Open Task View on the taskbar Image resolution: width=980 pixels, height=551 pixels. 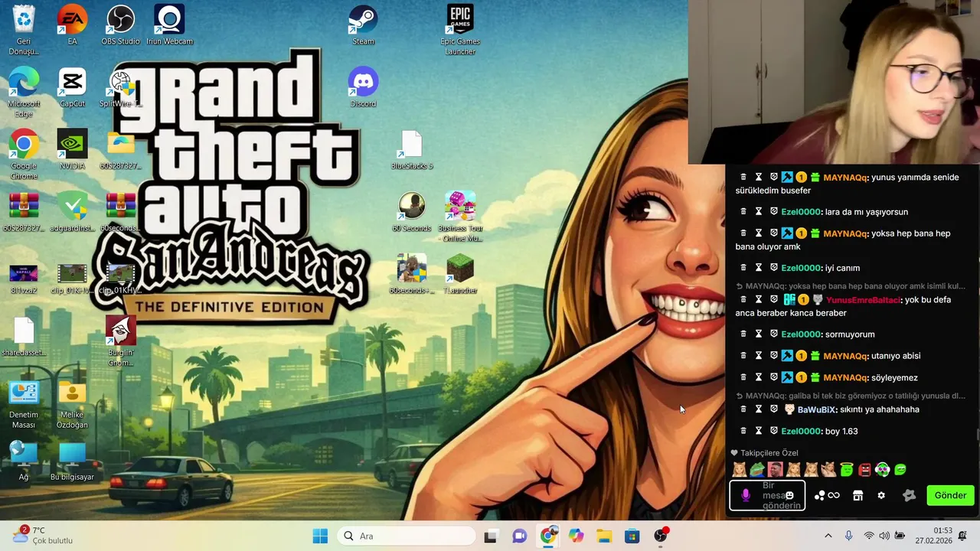click(490, 536)
